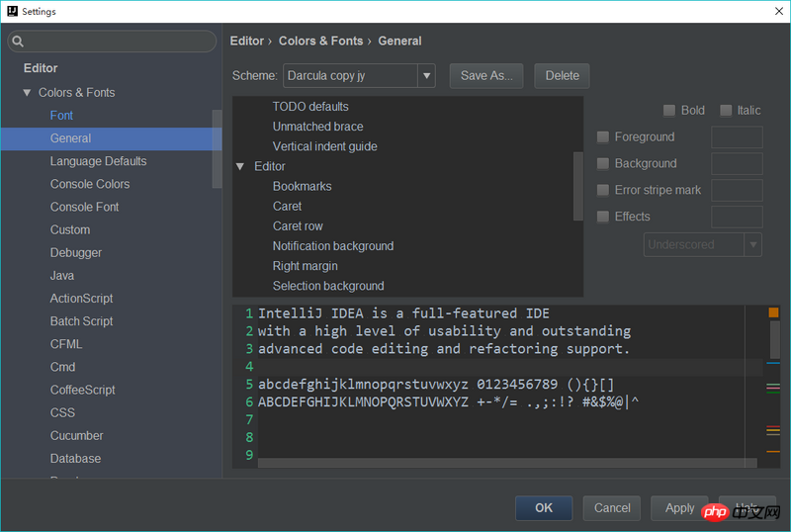Click Save As... button
The height and width of the screenshot is (532, 791).
(x=486, y=76)
